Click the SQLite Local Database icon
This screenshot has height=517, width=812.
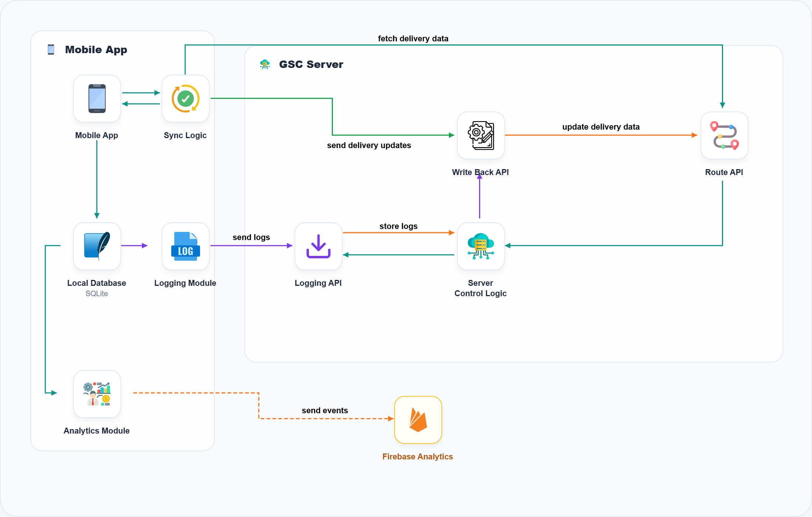(97, 246)
